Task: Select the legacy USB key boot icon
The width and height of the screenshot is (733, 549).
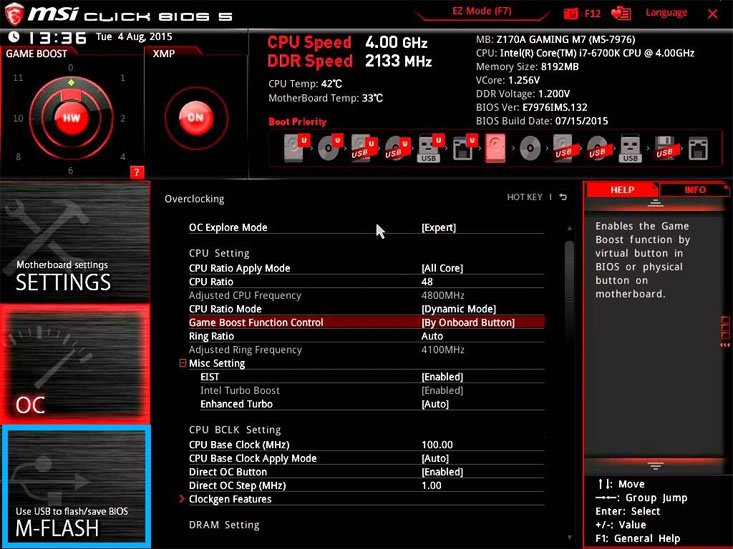Action: pyautogui.click(x=630, y=149)
